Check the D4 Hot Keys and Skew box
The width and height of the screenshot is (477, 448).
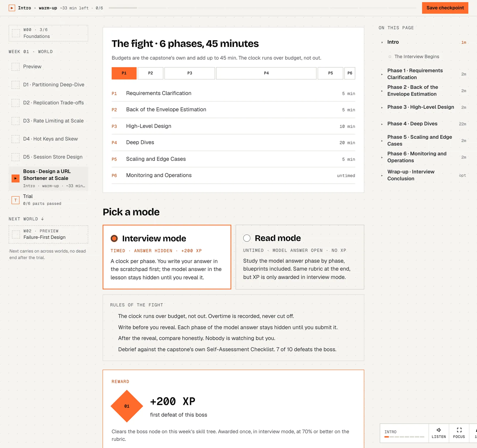point(15,139)
